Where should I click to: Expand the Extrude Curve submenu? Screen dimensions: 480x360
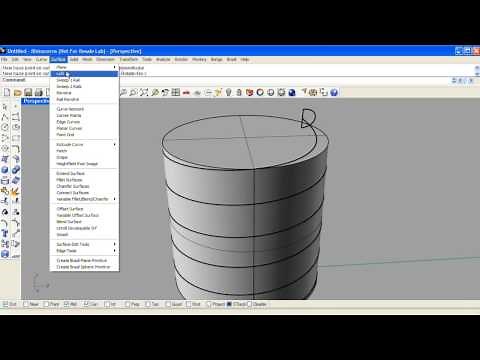(x=84, y=144)
